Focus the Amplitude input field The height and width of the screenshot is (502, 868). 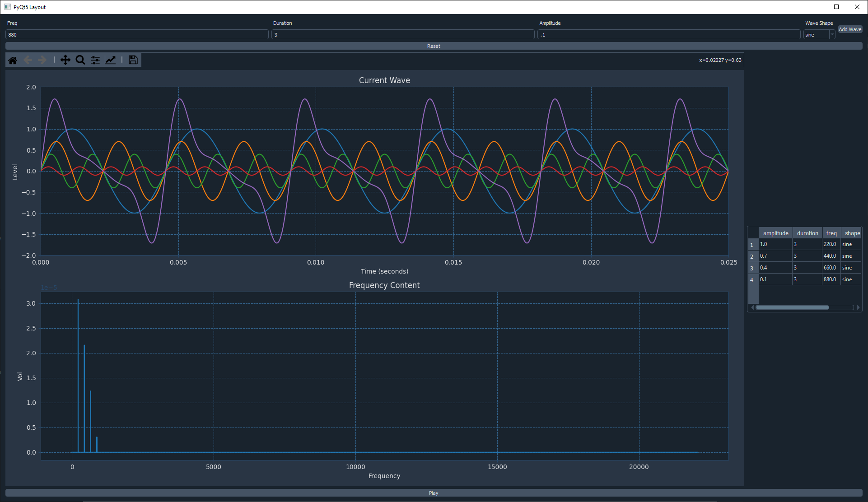pyautogui.click(x=669, y=35)
